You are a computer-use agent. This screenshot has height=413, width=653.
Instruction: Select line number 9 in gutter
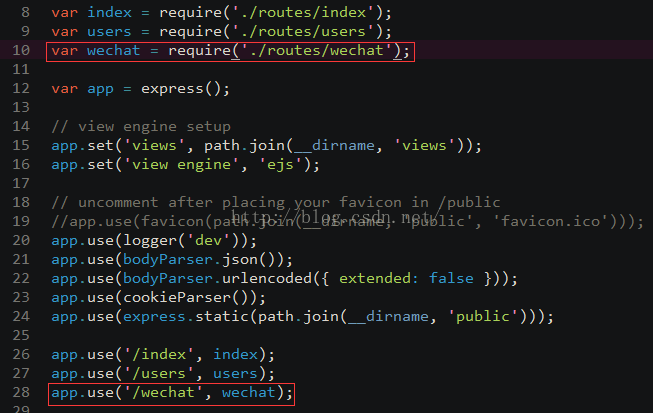pos(25,31)
